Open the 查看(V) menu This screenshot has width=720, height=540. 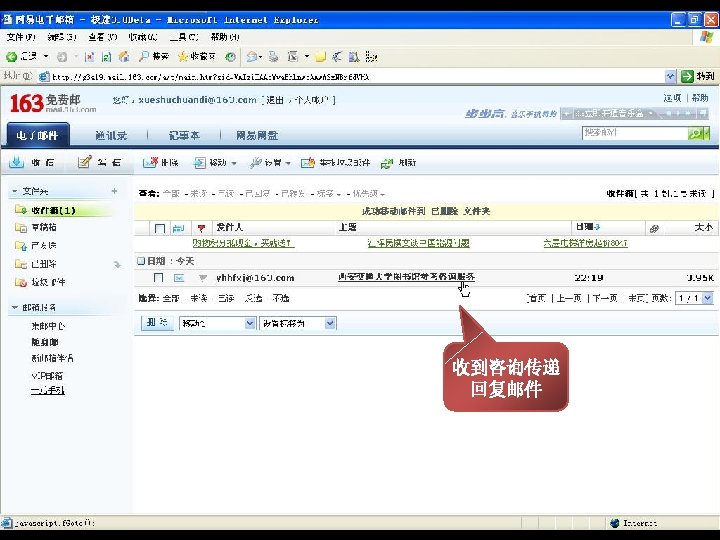(x=103, y=37)
